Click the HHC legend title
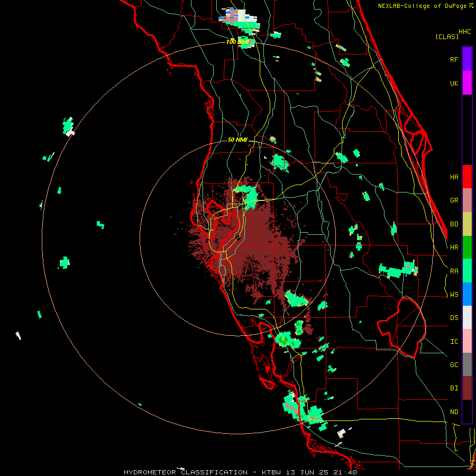This screenshot has width=476, height=476. (x=465, y=32)
